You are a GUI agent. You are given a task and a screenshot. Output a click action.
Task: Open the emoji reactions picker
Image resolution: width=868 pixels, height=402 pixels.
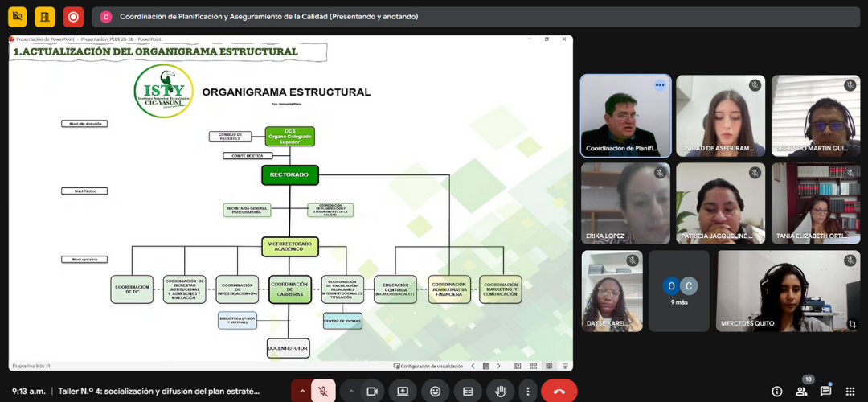pyautogui.click(x=436, y=391)
